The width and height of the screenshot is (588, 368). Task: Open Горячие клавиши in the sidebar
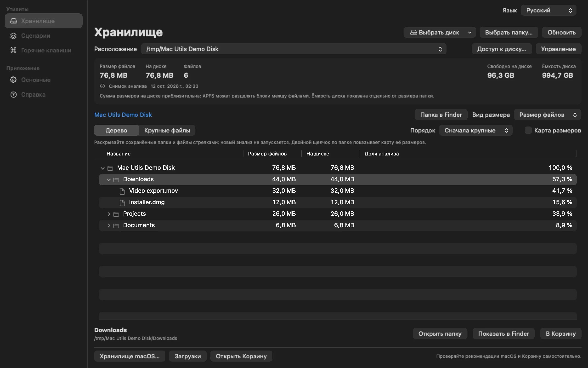(x=43, y=50)
